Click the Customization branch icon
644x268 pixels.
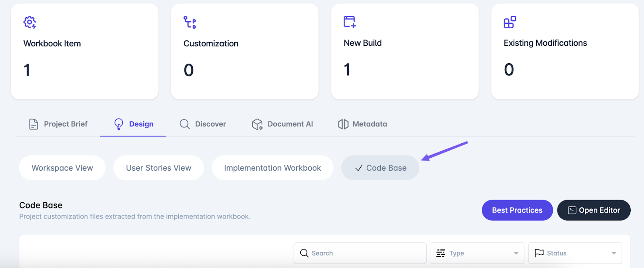click(190, 22)
